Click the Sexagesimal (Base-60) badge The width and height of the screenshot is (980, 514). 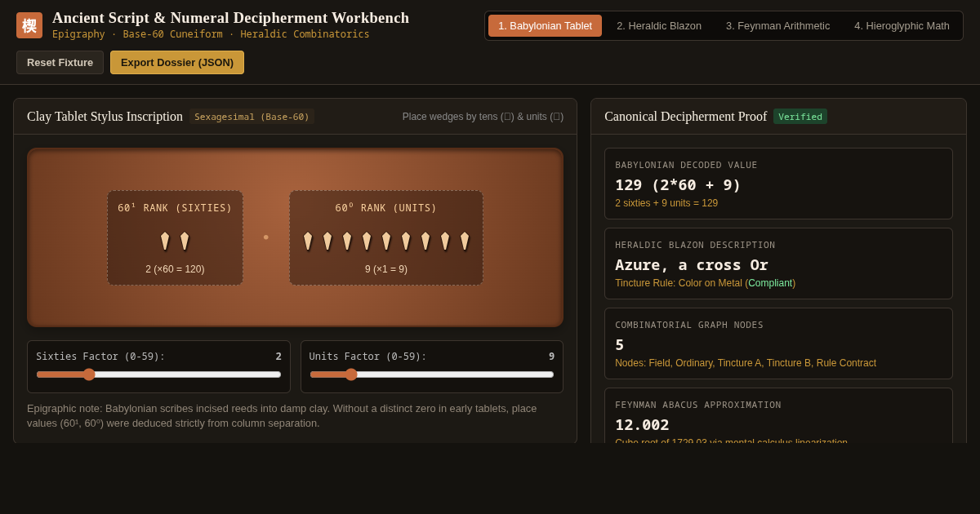pos(252,117)
